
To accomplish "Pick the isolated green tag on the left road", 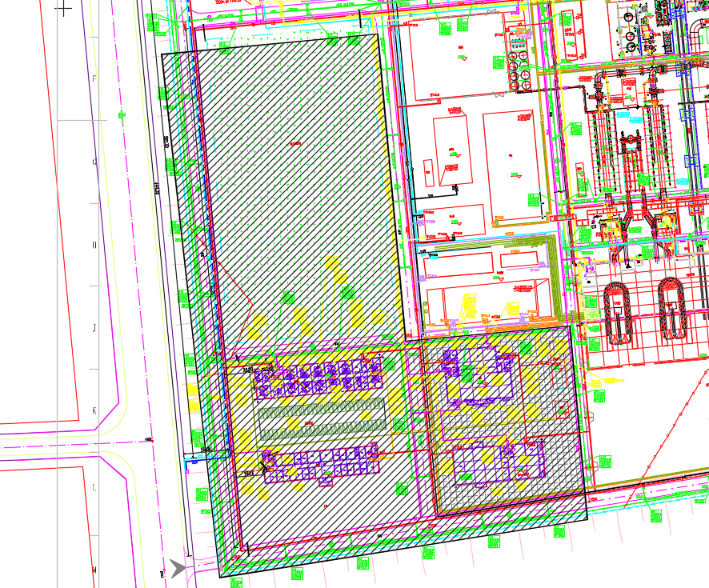I will tap(122, 115).
